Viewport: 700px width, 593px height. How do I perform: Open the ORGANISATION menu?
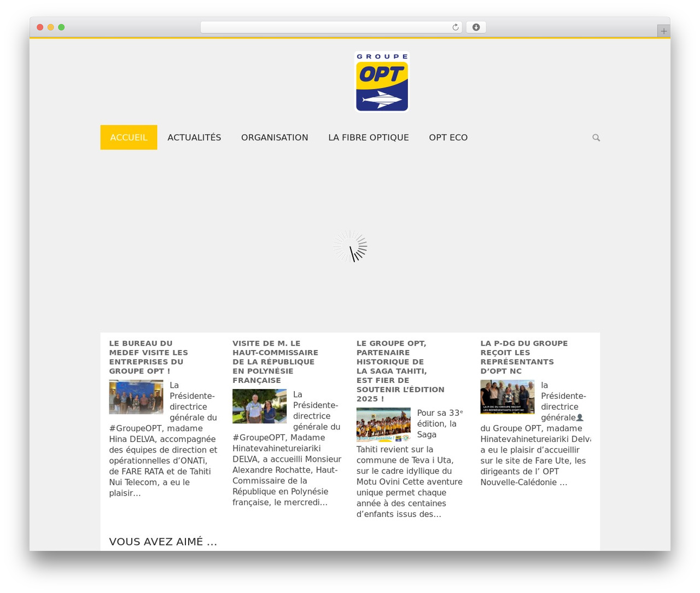point(275,137)
